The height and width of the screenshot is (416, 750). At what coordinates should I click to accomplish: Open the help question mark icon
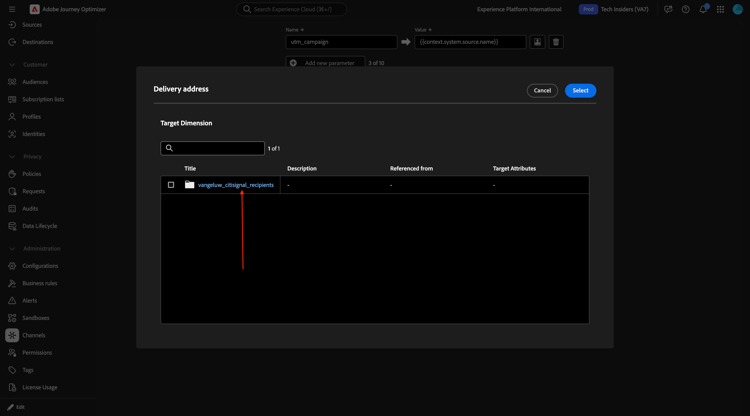point(685,9)
